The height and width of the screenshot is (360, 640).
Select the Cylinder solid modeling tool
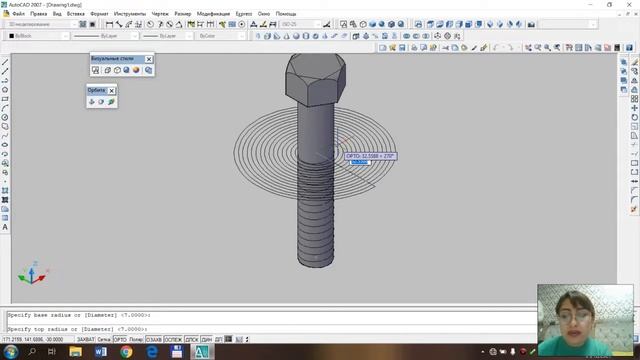coord(306,36)
